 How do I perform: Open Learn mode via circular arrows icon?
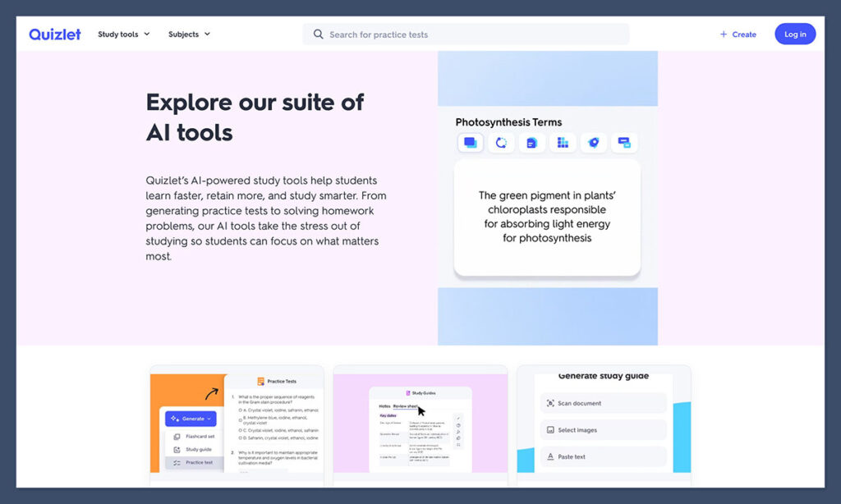501,143
